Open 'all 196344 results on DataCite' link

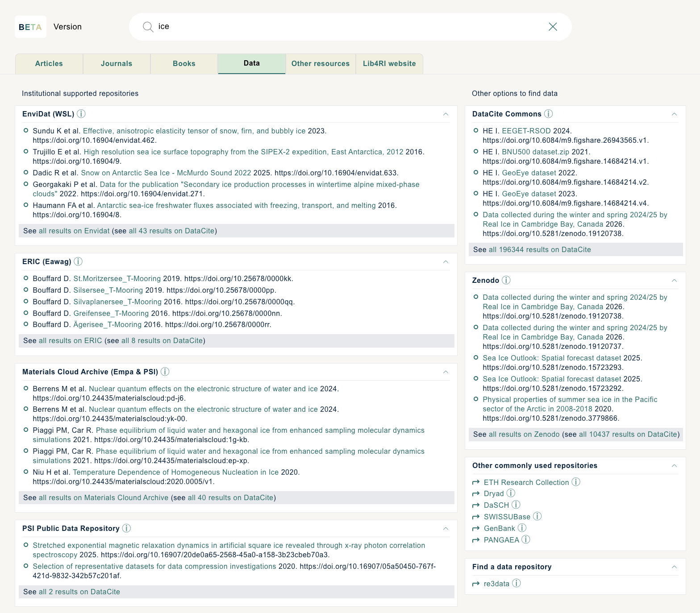click(x=540, y=249)
